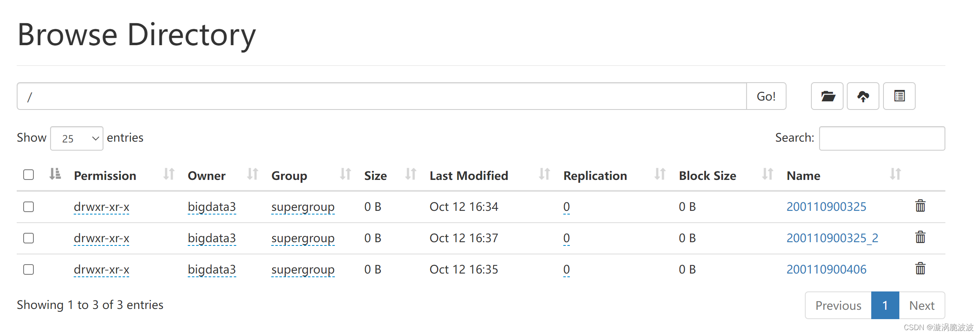Delete directory 200110900325_2 with its trash icon
Viewport: 980px width, 335px height.
[920, 237]
